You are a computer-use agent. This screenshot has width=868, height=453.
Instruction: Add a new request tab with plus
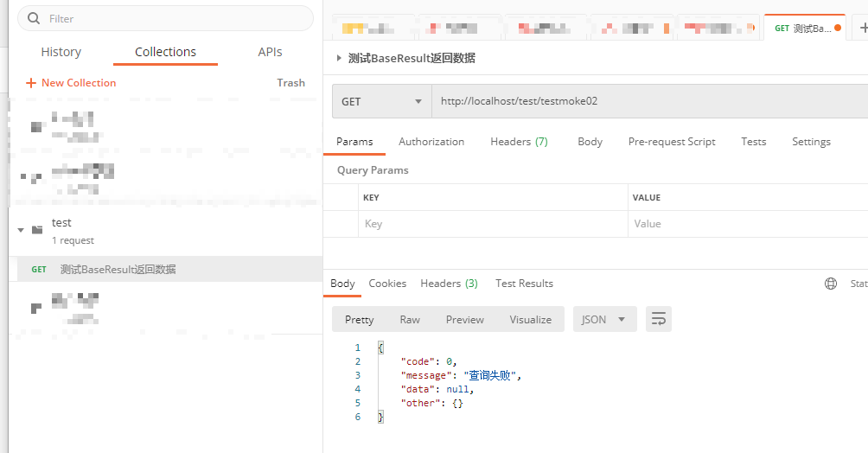(863, 28)
